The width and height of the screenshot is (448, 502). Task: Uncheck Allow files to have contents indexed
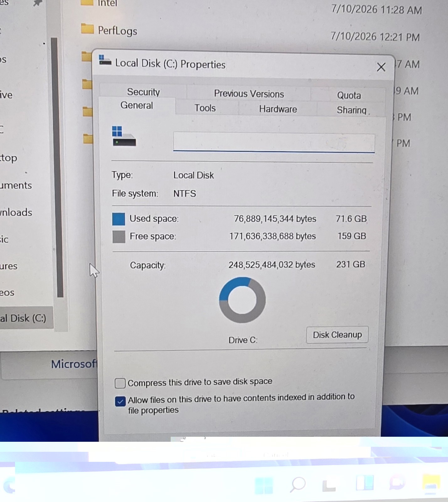pos(120,401)
